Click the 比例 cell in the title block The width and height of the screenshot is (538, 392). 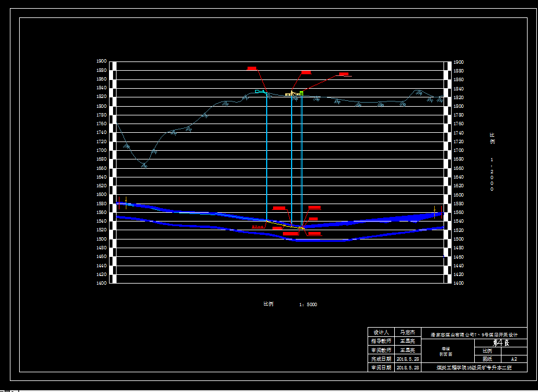(x=488, y=351)
